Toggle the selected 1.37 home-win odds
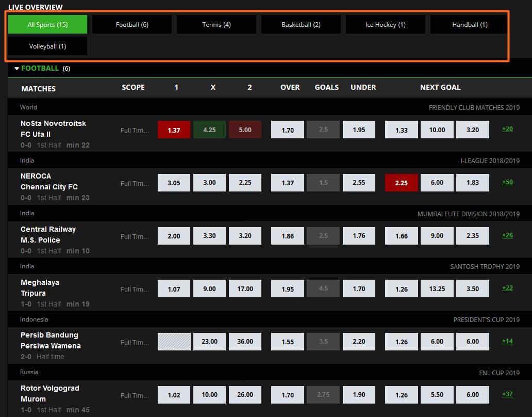This screenshot has height=417, width=532. (x=174, y=130)
